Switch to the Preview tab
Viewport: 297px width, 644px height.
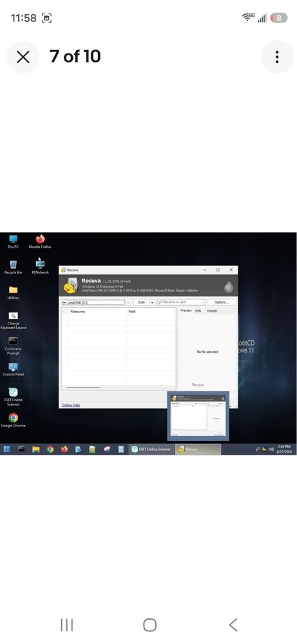186,311
